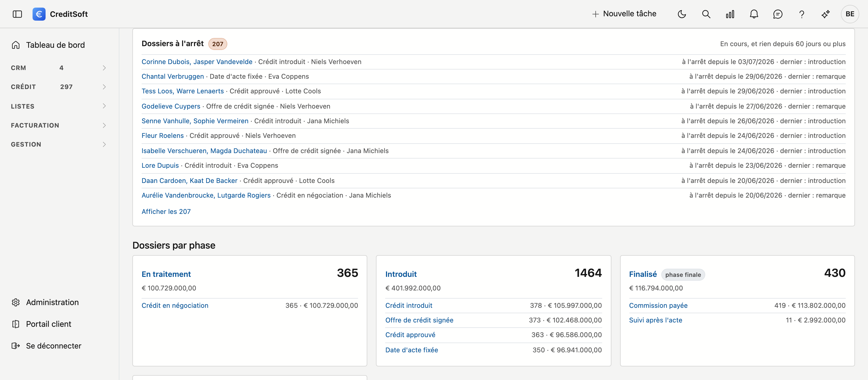Click the 207 count badge
The width and height of the screenshot is (868, 380).
coord(218,44)
